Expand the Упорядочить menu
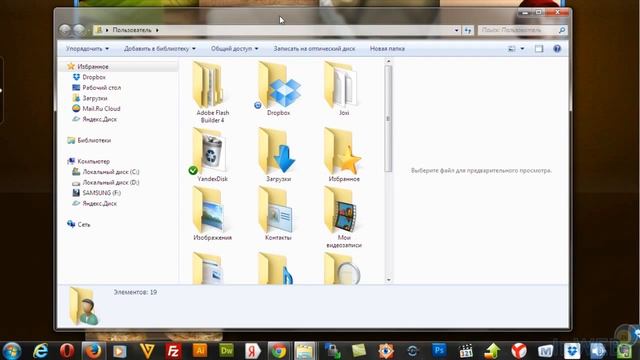 87,49
